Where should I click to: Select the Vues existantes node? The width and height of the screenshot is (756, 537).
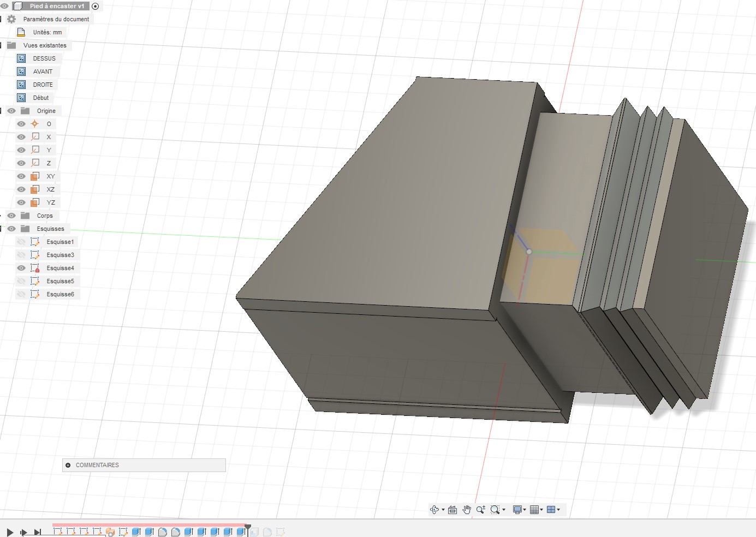pyautogui.click(x=45, y=45)
